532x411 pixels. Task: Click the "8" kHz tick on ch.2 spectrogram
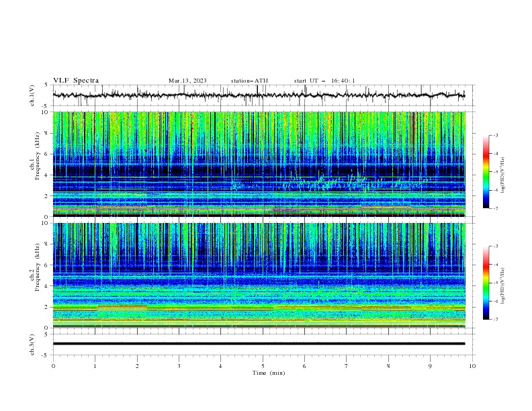point(47,244)
